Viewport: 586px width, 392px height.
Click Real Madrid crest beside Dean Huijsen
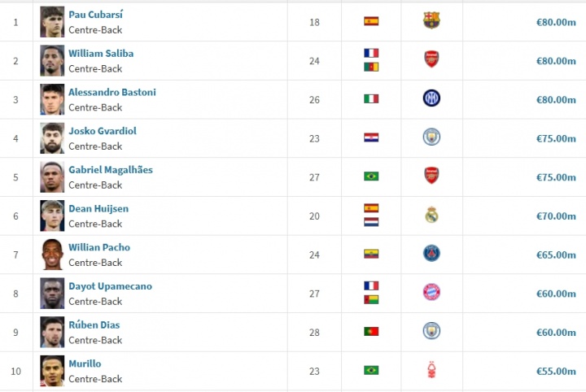(x=431, y=216)
